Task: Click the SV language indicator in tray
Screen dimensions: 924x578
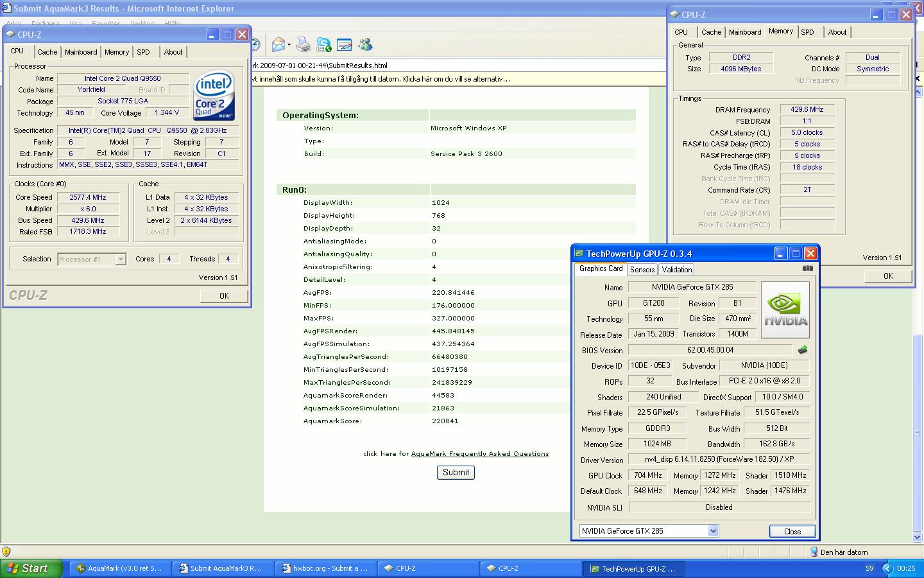Action: (870, 568)
